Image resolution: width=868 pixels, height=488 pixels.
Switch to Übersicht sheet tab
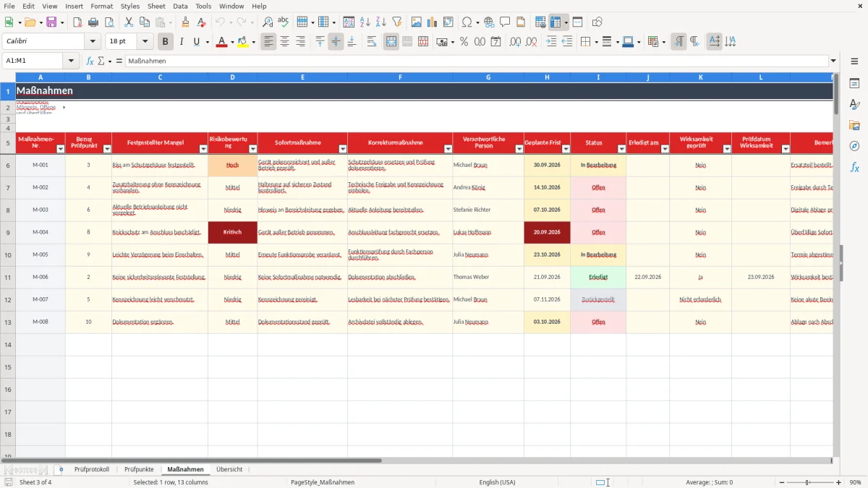229,469
